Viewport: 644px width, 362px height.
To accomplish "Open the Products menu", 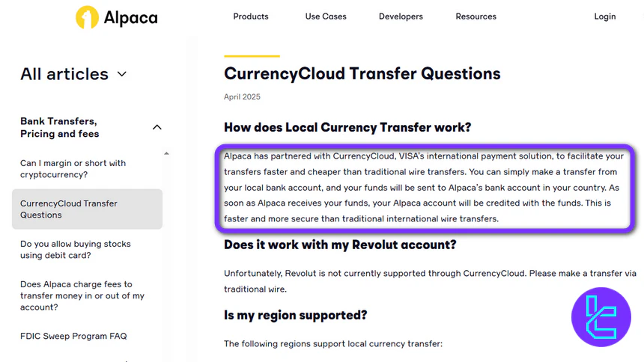I will [x=251, y=16].
